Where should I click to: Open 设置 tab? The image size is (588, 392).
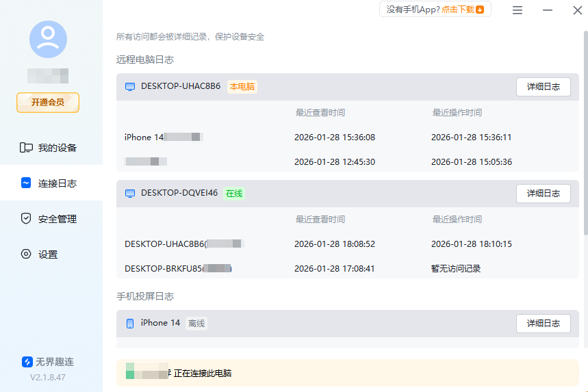pos(51,254)
